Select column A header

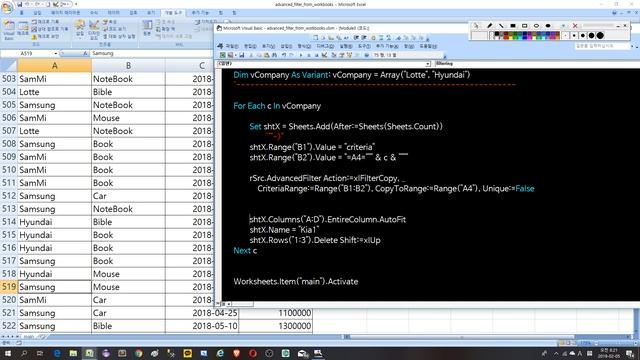tap(54, 66)
